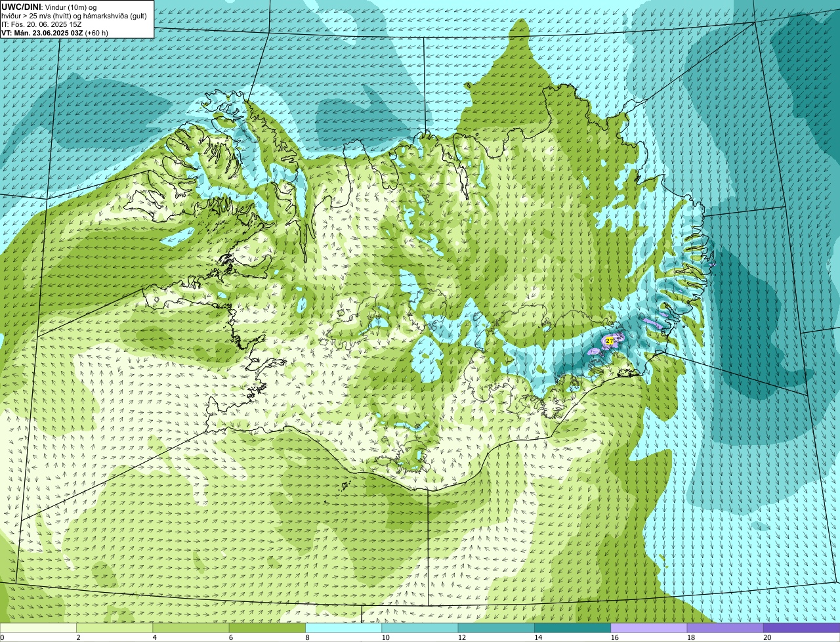840x642 pixels.
Task: Click the 0–2 pale yellow legend swatch
Action: pos(38,628)
